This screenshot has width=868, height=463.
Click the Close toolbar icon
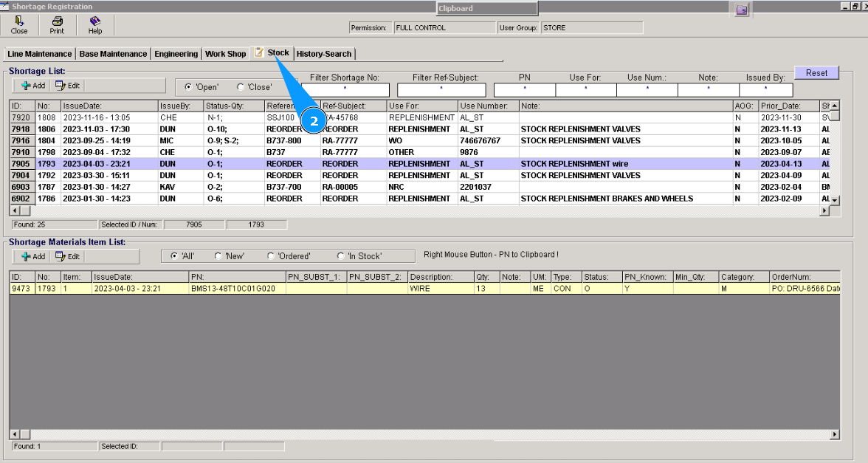click(x=19, y=25)
